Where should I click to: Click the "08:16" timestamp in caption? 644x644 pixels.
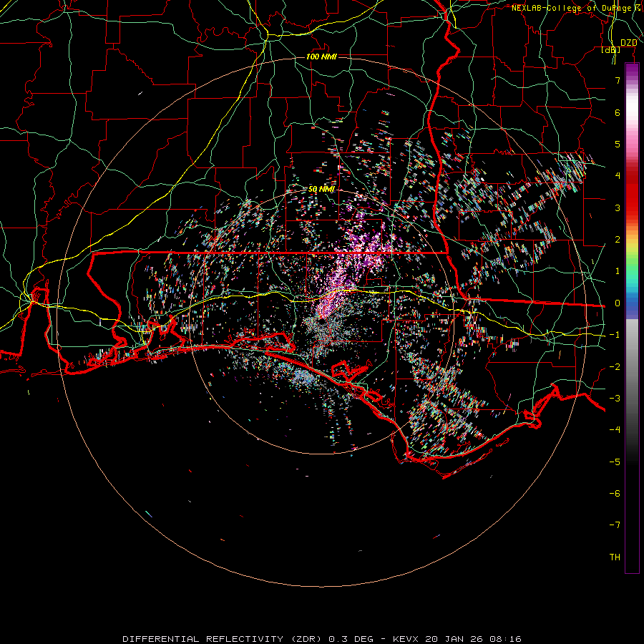tap(506, 639)
